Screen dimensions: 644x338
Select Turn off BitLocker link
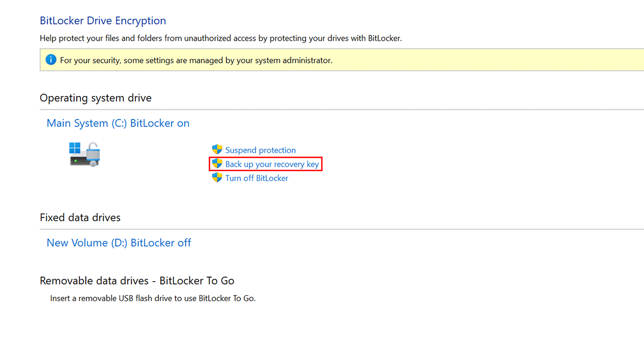point(257,178)
